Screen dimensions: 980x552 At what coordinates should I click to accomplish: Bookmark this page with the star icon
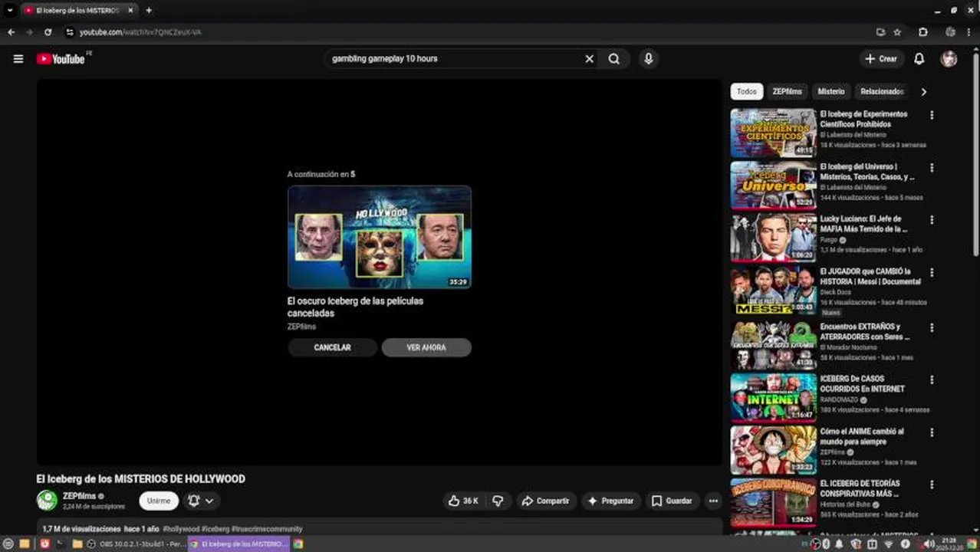(x=897, y=32)
